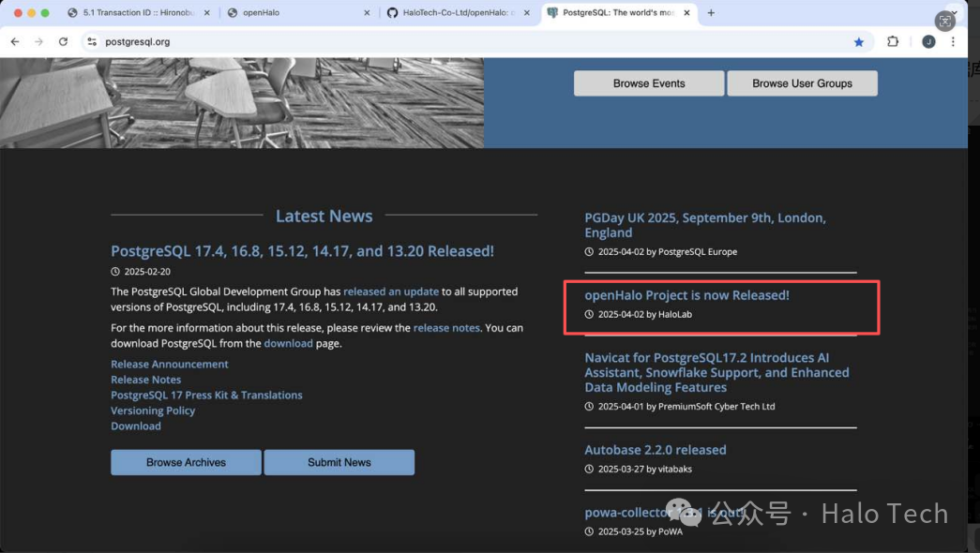Click the Browse User Groups button

[x=802, y=83]
